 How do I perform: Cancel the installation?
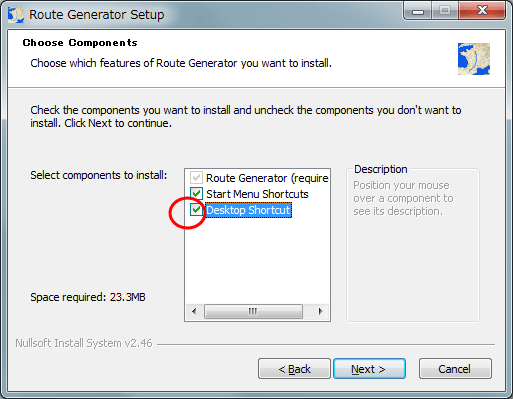tap(455, 369)
